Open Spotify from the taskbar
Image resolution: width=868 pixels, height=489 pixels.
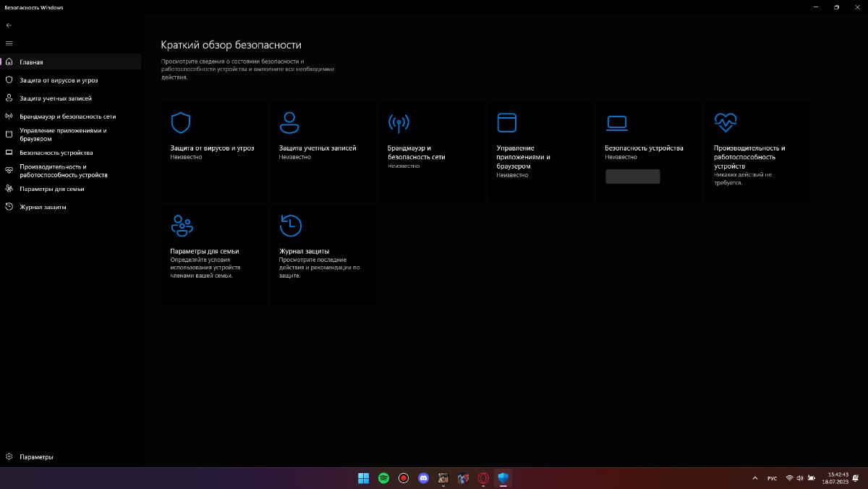click(383, 478)
